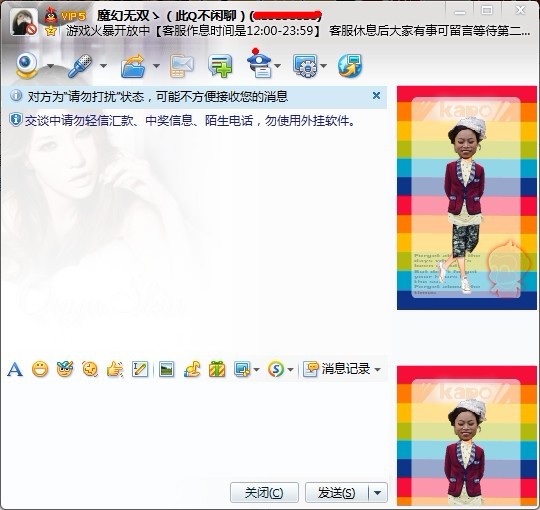Maximize the chat window
This screenshot has height=510, width=540.
(x=487, y=10)
